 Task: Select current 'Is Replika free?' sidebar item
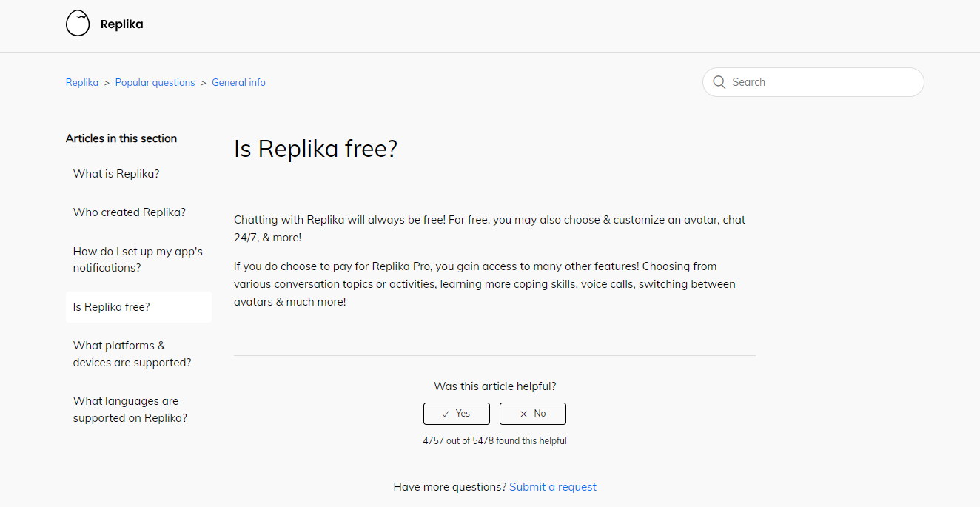(112, 307)
